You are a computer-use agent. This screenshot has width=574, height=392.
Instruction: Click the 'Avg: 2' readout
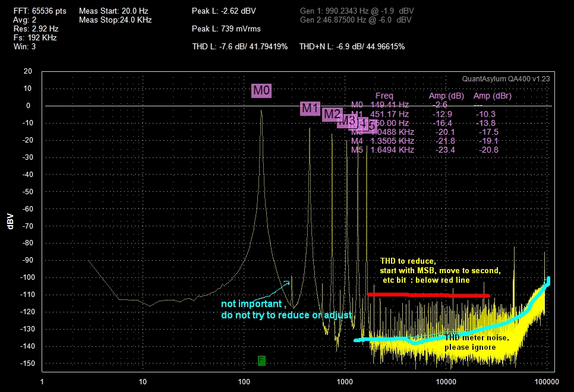coord(25,20)
